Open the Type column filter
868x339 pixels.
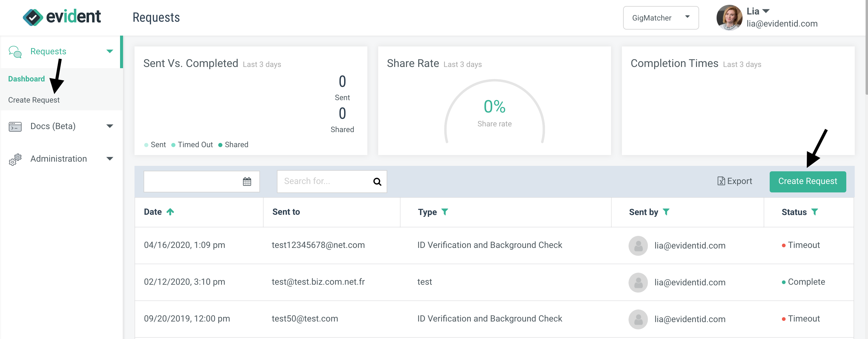click(x=445, y=212)
